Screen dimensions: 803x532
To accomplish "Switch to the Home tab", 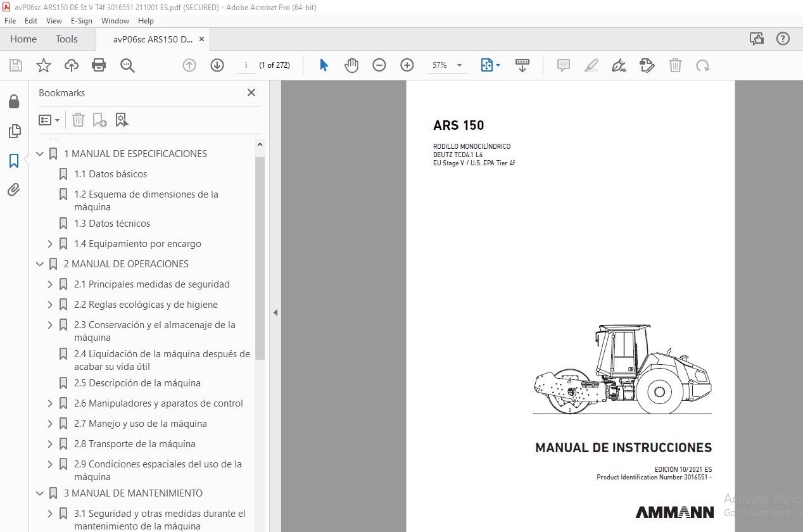I will click(23, 39).
